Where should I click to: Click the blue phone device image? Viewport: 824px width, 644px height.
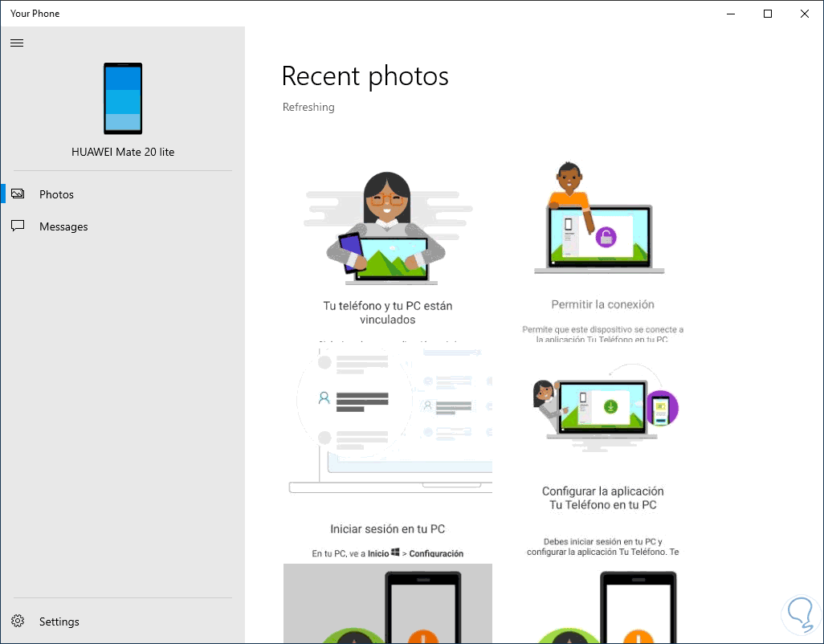tap(123, 98)
